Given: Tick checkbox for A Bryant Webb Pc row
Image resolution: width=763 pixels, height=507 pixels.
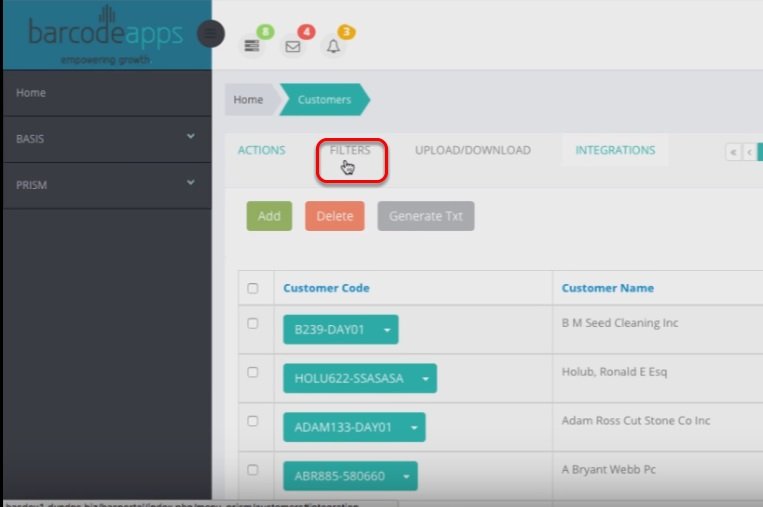Looking at the screenshot, I should click(253, 470).
